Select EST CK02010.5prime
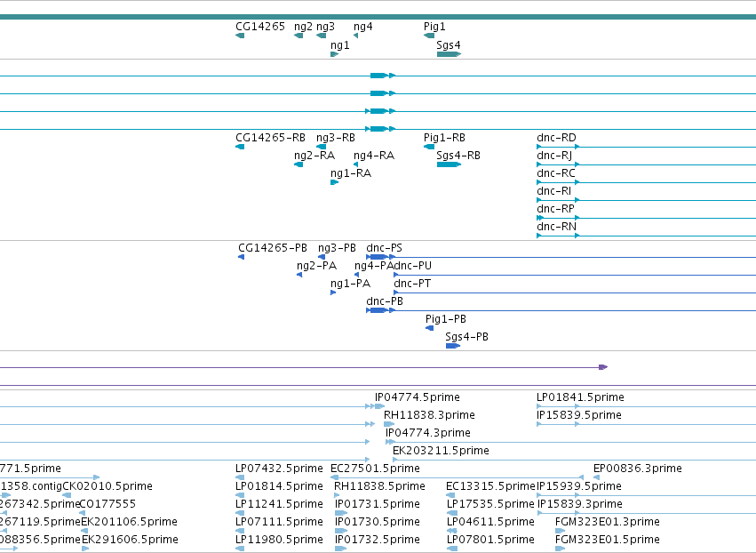Image resolution: width=756 pixels, height=553 pixels. click(107, 487)
